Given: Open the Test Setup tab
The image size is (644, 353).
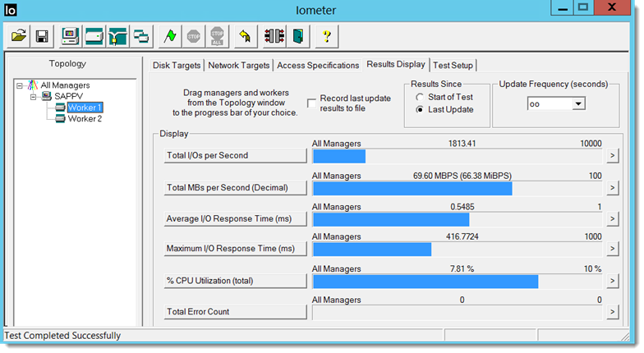Looking at the screenshot, I should pyautogui.click(x=453, y=66).
